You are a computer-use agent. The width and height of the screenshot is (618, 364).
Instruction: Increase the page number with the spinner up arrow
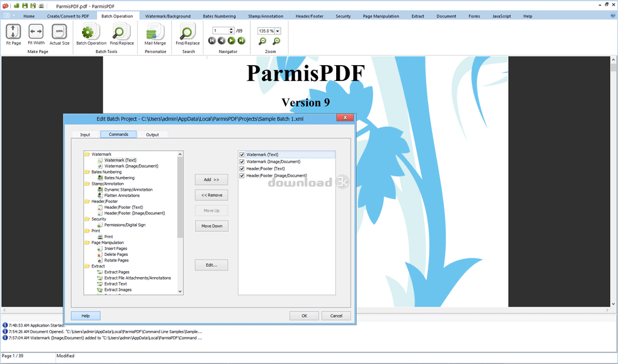coord(231,29)
